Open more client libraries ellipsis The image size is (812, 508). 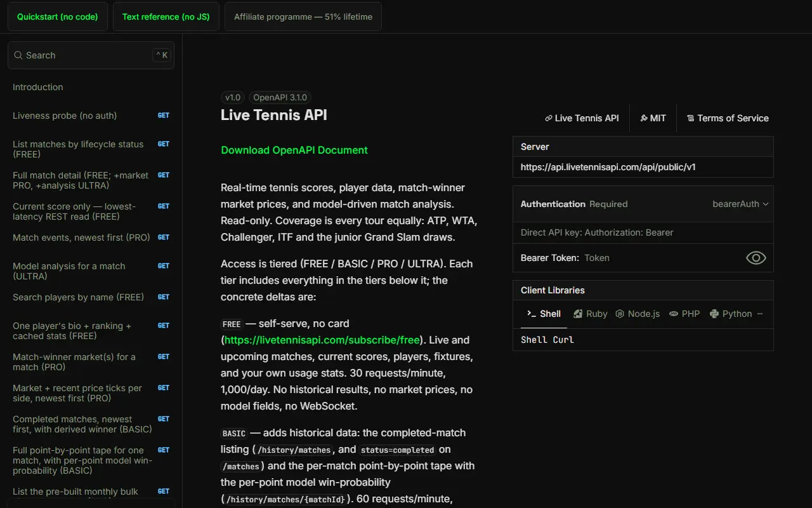760,314
